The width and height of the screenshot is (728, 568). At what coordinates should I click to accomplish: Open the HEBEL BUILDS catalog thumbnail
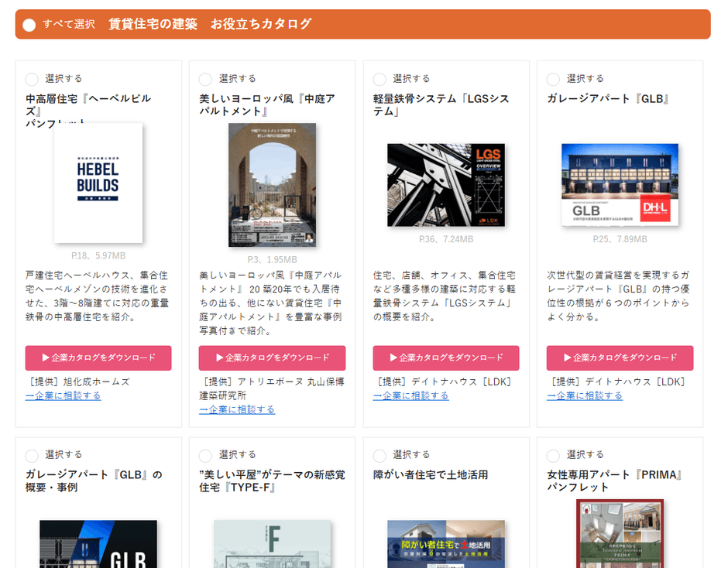[98, 183]
